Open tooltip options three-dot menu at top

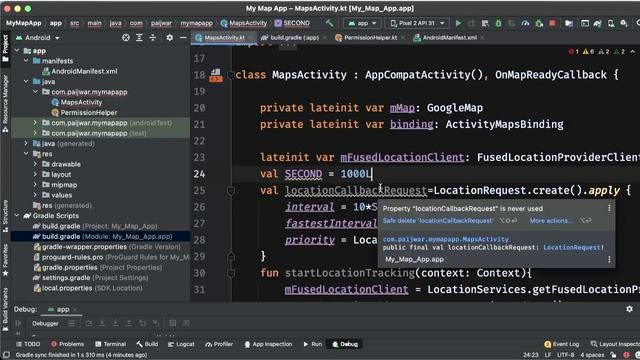pyautogui.click(x=609, y=208)
